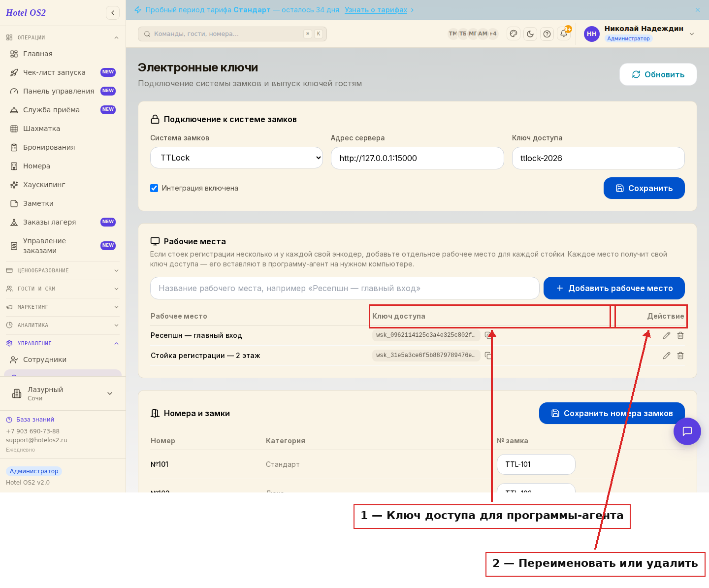Open Чек-лист запуска menu item
The height and width of the screenshot is (588, 709).
coord(63,72)
